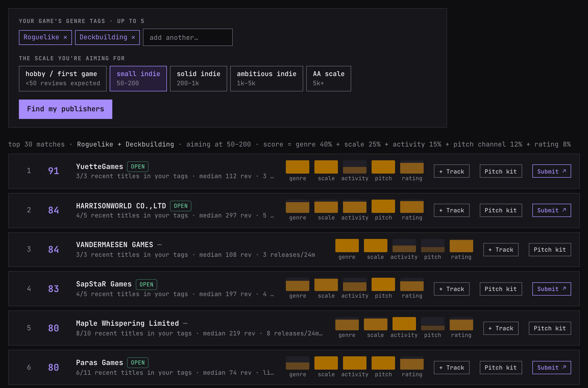Viewport: 588px width, 388px height.
Task: Click the OPEN badge beside YuetteGames
Action: 138,167
